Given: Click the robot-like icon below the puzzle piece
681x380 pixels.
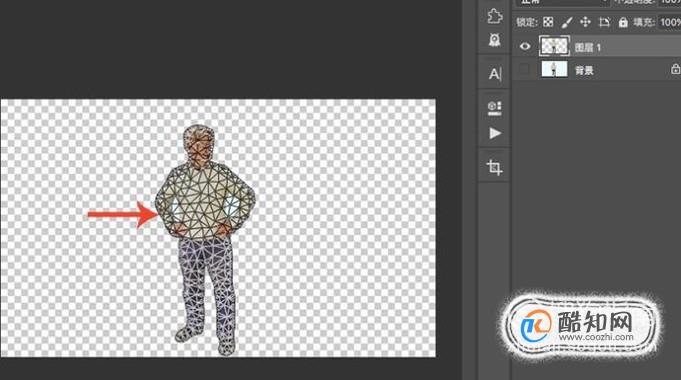Looking at the screenshot, I should [x=495, y=40].
